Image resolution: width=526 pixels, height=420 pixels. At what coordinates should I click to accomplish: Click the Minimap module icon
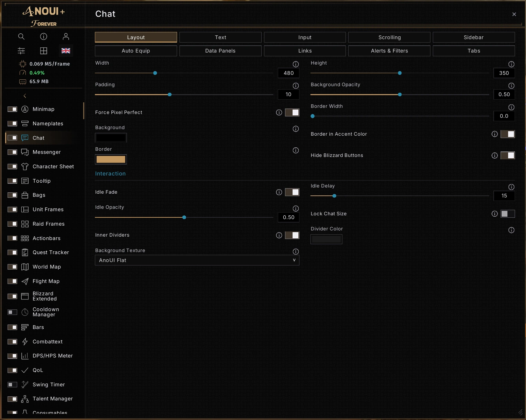pos(25,109)
